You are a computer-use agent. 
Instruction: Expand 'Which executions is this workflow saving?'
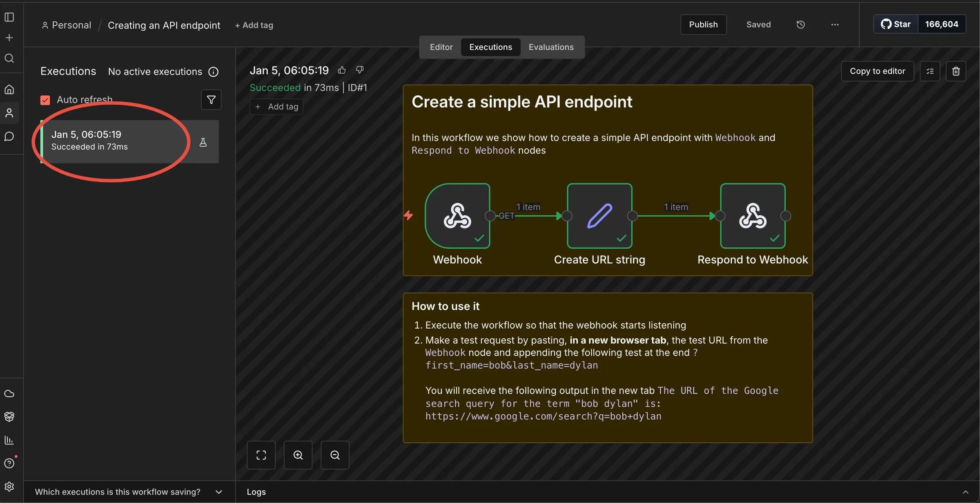click(x=129, y=492)
